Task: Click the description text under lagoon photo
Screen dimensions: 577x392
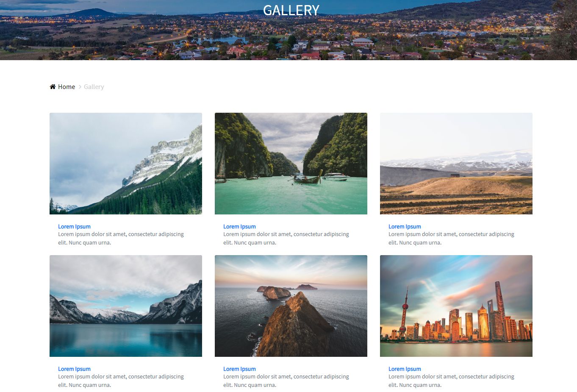Action: [286, 239]
